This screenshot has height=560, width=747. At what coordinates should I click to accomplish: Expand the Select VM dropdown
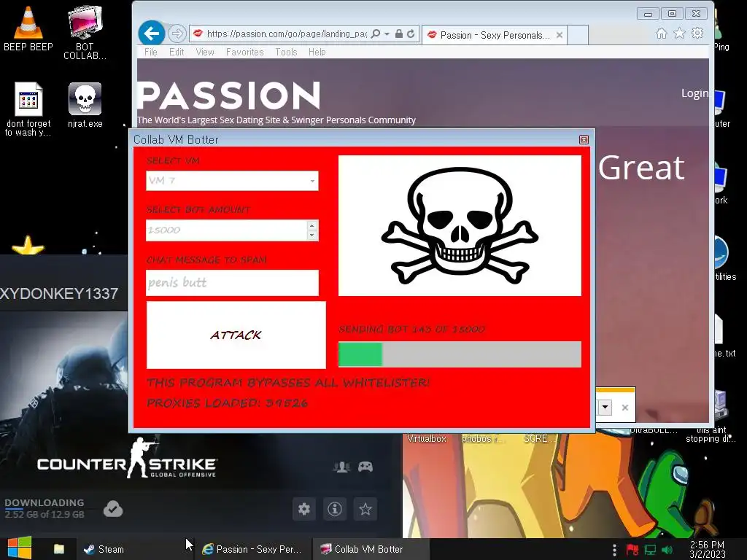tap(312, 181)
